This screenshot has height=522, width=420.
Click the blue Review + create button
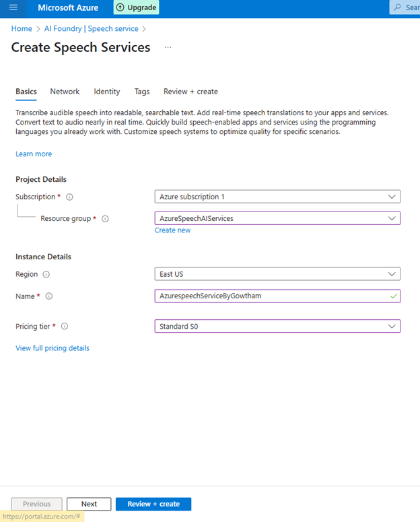153,504
